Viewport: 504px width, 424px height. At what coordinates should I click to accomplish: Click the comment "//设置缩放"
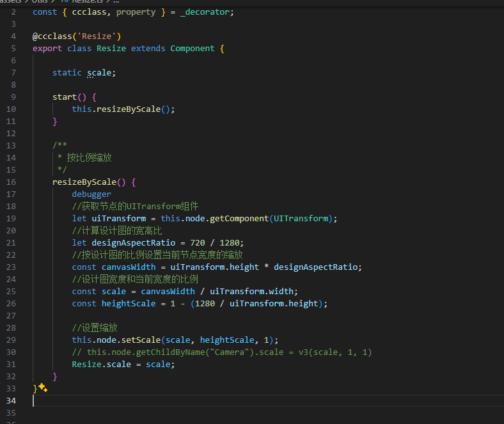95,328
